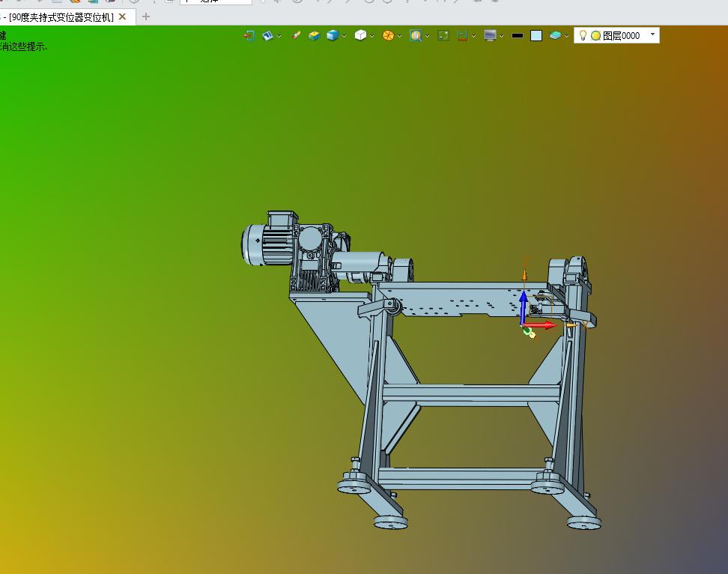Expand the orange wheel dropdown arrow
This screenshot has width=728, height=574.
coord(400,36)
